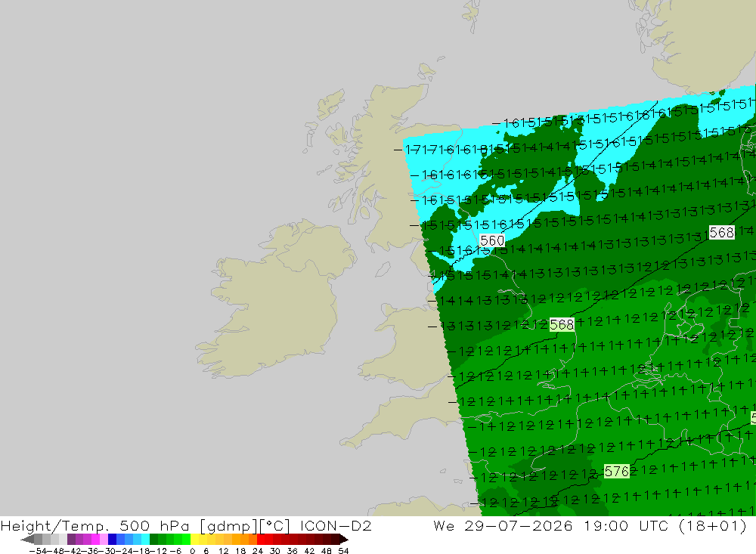
Task: Click the We 29-07-2026 date text
Action: click(x=503, y=525)
